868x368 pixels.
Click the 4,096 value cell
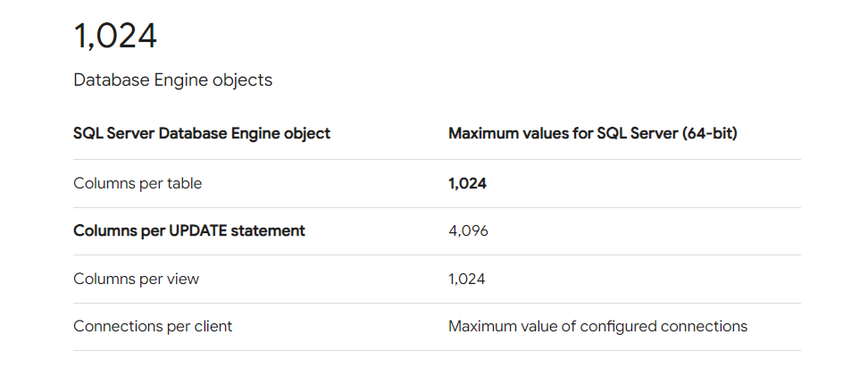click(x=468, y=231)
